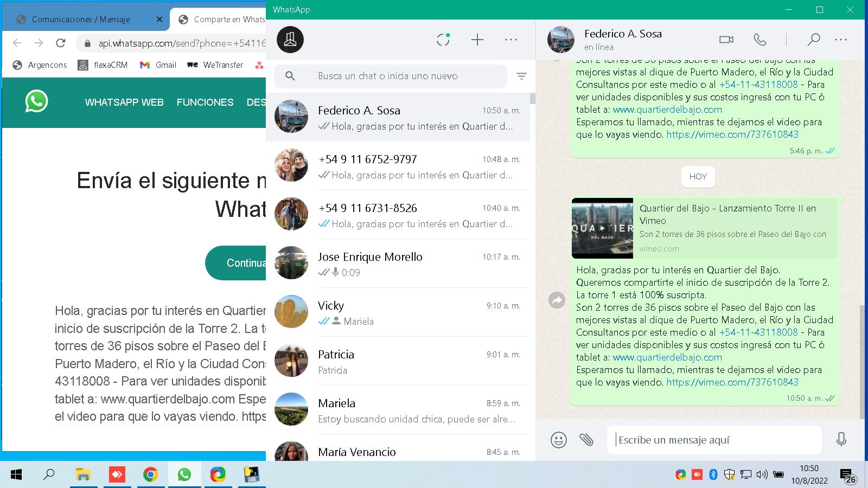Screen dimensions: 868x488
Task: Open the WeTransfer bookmark
Action: (215, 65)
